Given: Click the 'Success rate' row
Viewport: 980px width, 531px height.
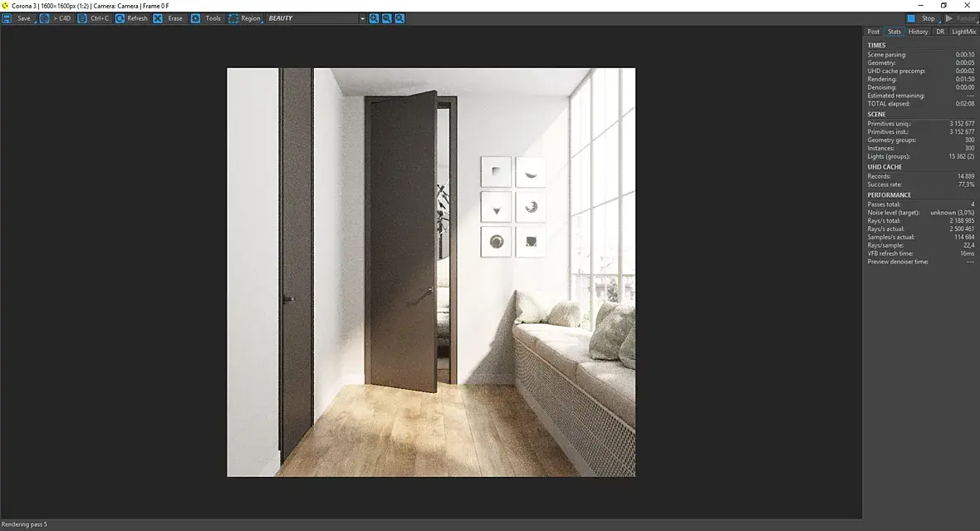Looking at the screenshot, I should pos(921,184).
